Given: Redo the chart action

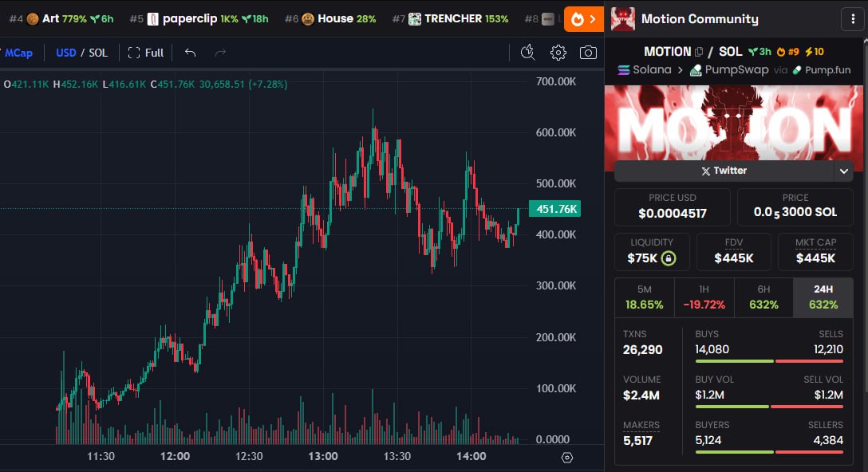Looking at the screenshot, I should 220,53.
